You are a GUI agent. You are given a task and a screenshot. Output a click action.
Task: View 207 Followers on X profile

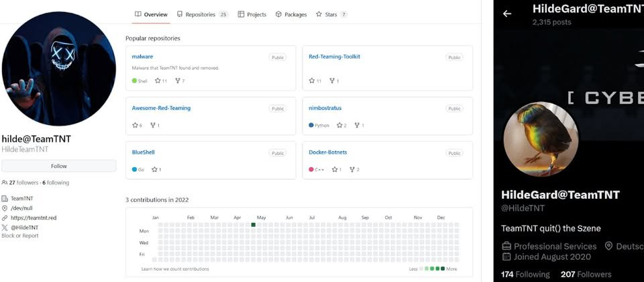[x=586, y=274]
